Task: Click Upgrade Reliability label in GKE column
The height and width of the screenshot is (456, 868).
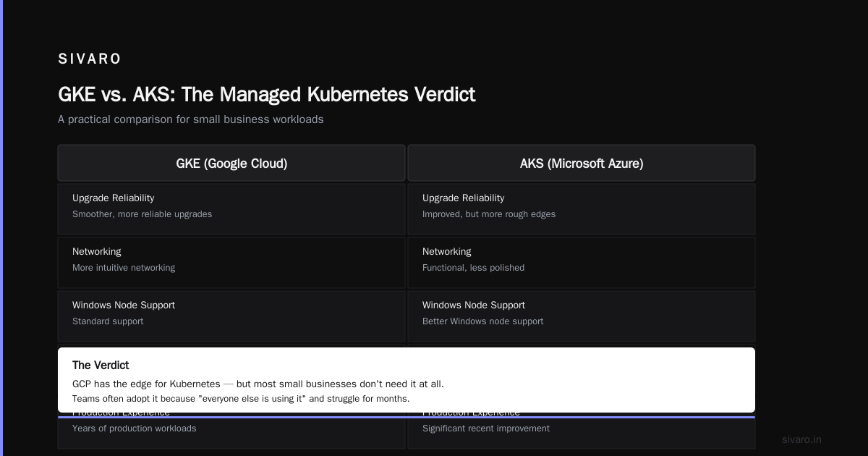Action: tap(113, 198)
